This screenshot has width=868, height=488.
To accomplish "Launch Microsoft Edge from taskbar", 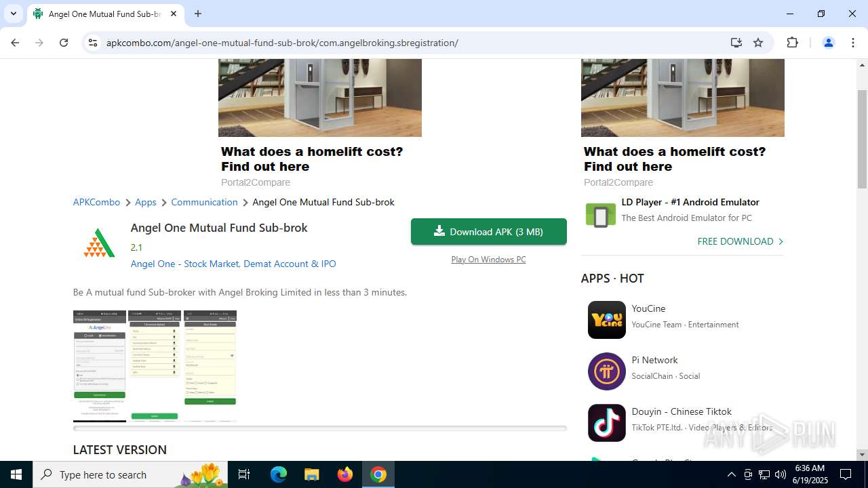I will pos(279,474).
